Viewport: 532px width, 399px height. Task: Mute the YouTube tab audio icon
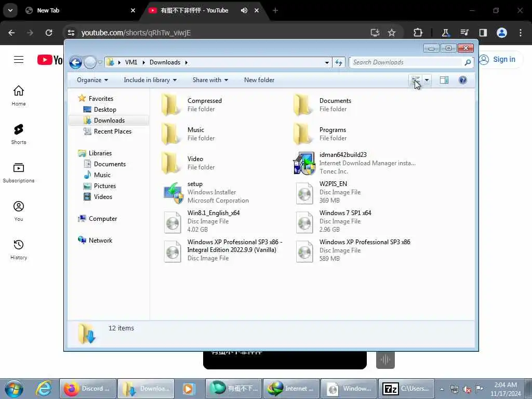coord(244,10)
